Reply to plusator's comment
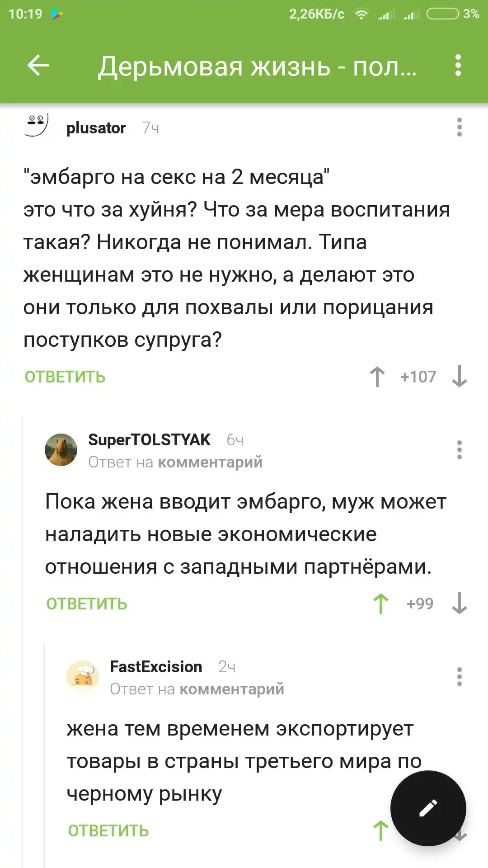 tap(65, 377)
